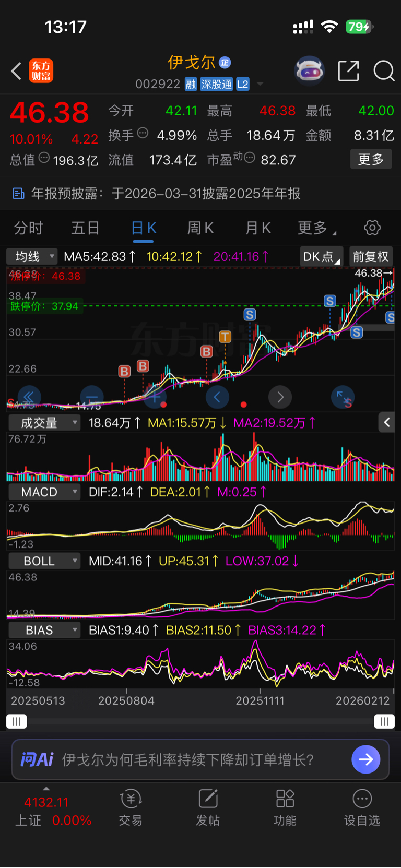
Task: Open search with the magnifier icon
Action: point(384,71)
